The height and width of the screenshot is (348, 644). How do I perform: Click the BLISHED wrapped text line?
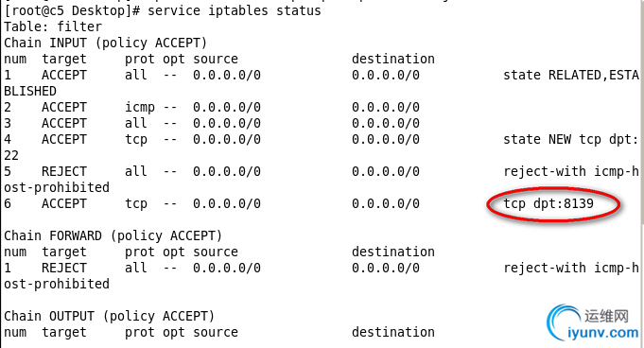(x=30, y=91)
